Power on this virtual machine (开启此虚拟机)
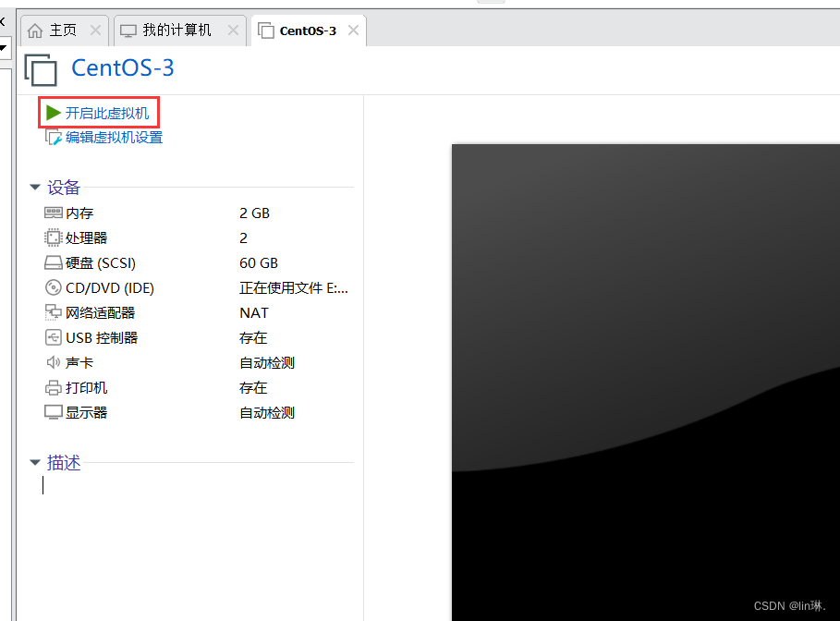The image size is (840, 621). click(x=106, y=113)
